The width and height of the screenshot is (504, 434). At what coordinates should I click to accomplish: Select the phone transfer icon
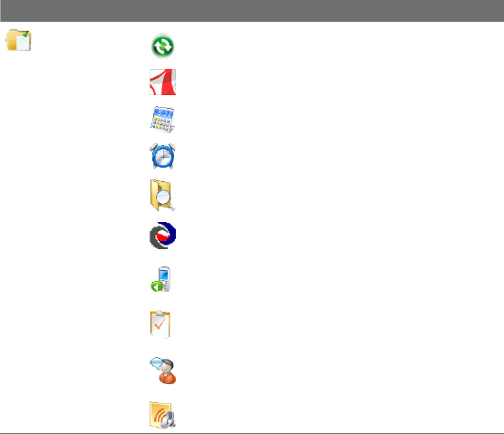161,279
